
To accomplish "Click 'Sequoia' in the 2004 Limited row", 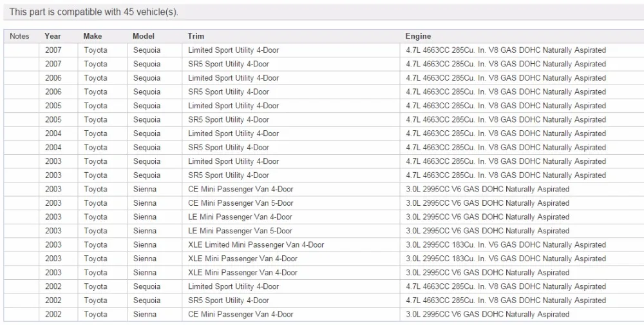I will point(147,133).
